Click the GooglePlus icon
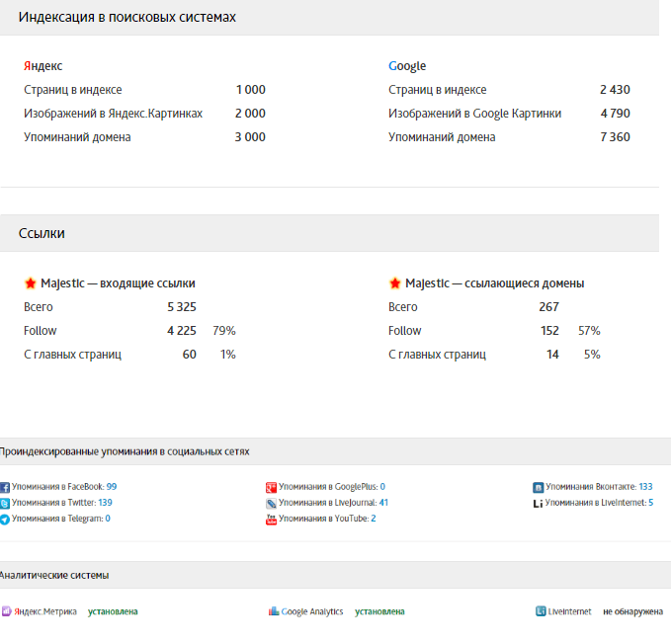Image resolution: width=671 pixels, height=644 pixels. 272,487
